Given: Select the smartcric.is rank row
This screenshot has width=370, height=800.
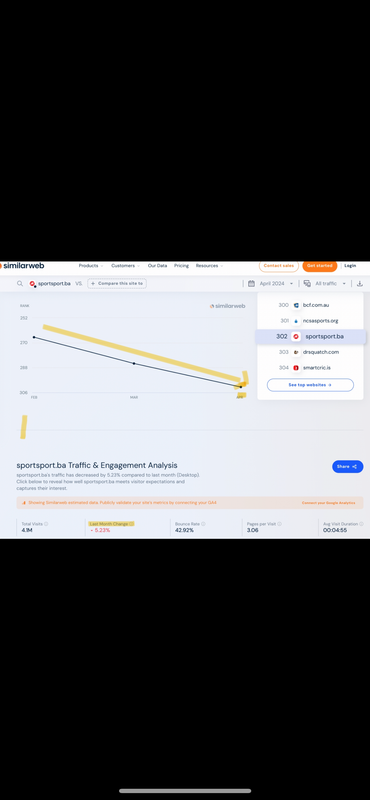Looking at the screenshot, I should coord(310,367).
